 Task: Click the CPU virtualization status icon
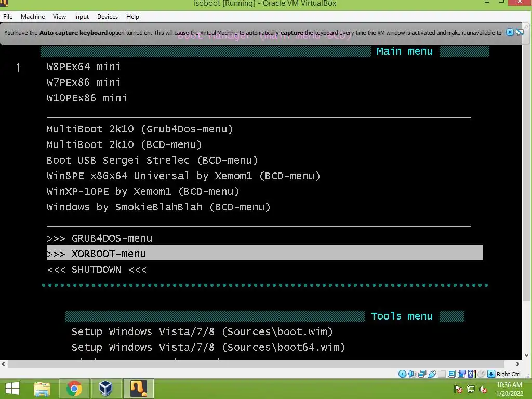[x=471, y=374]
